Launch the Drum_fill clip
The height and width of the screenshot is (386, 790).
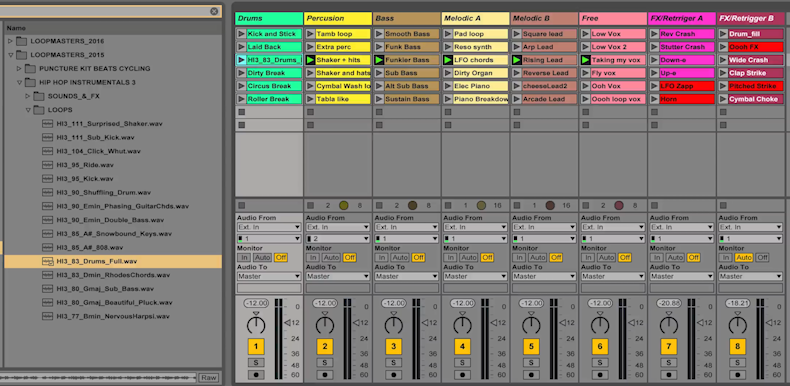tap(723, 34)
